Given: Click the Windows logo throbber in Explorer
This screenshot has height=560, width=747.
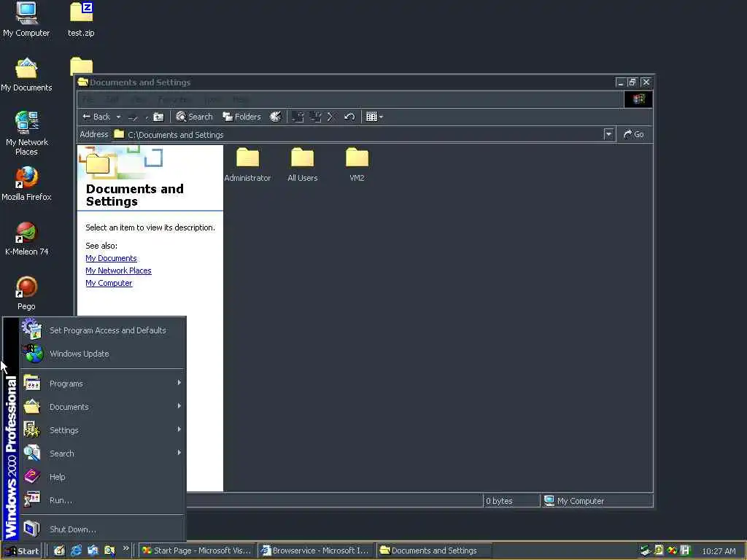Looking at the screenshot, I should (x=638, y=99).
